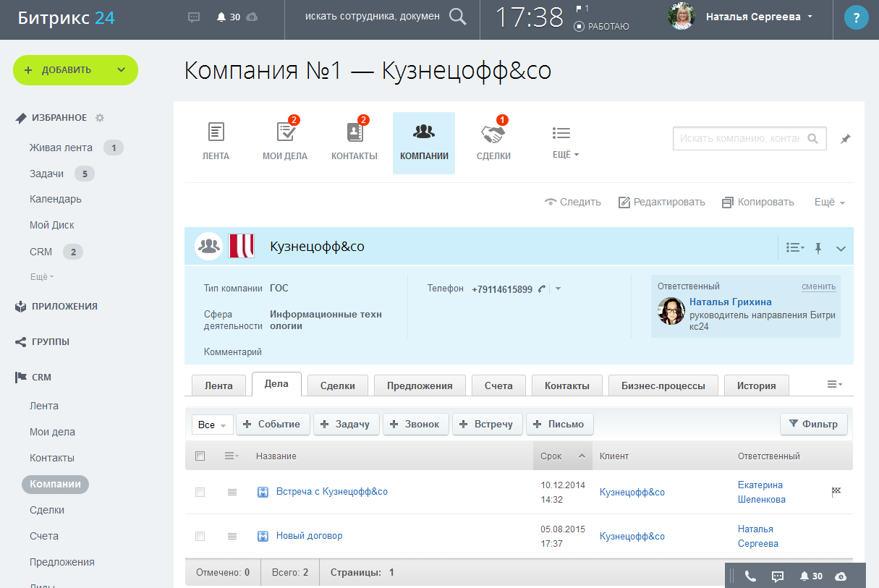The image size is (879, 588).
Task: Switch to the Предложения tab
Action: [x=420, y=385]
